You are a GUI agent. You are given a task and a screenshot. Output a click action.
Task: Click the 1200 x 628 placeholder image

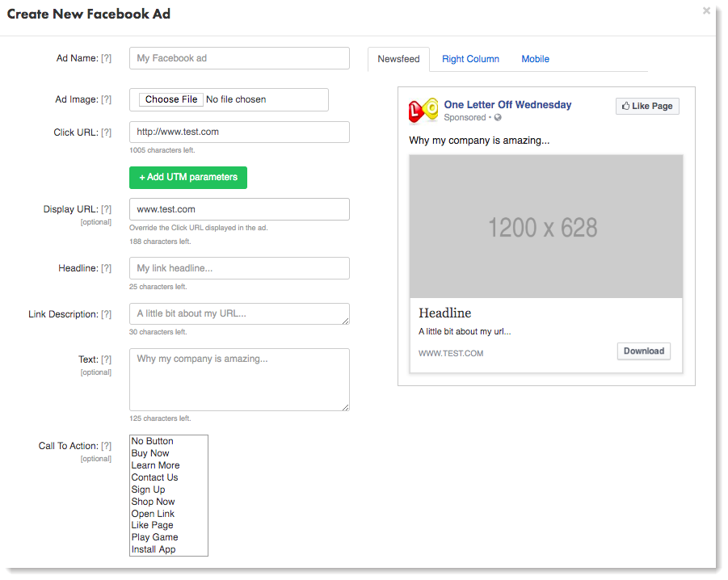(x=545, y=226)
